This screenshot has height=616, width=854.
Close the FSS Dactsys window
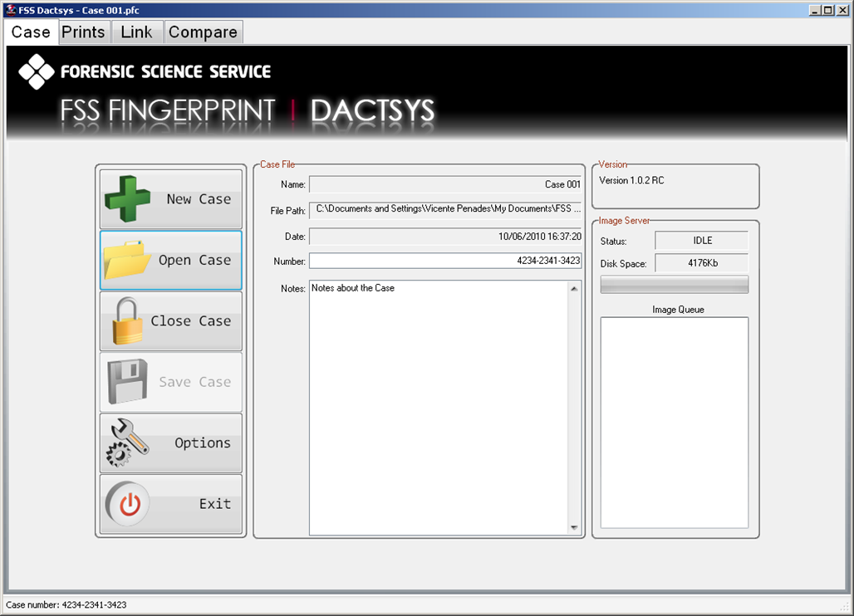click(x=842, y=10)
